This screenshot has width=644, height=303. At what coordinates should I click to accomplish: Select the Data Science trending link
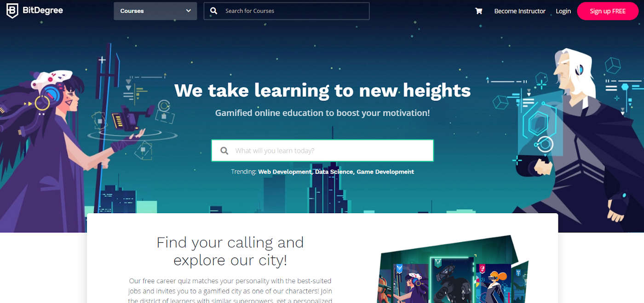pos(334,172)
